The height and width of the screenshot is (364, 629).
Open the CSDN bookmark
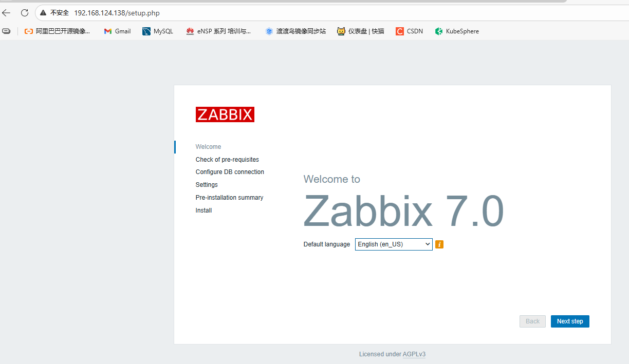410,31
